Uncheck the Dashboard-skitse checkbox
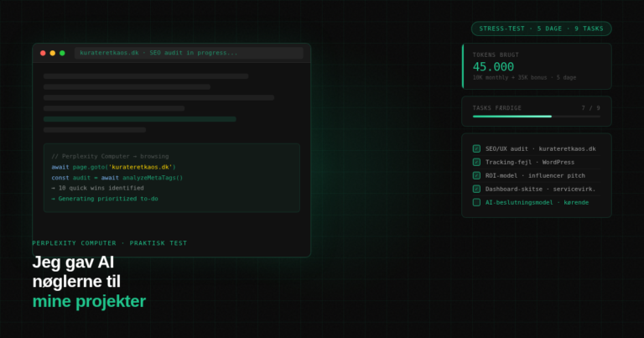This screenshot has height=338, width=644. pyautogui.click(x=476, y=189)
